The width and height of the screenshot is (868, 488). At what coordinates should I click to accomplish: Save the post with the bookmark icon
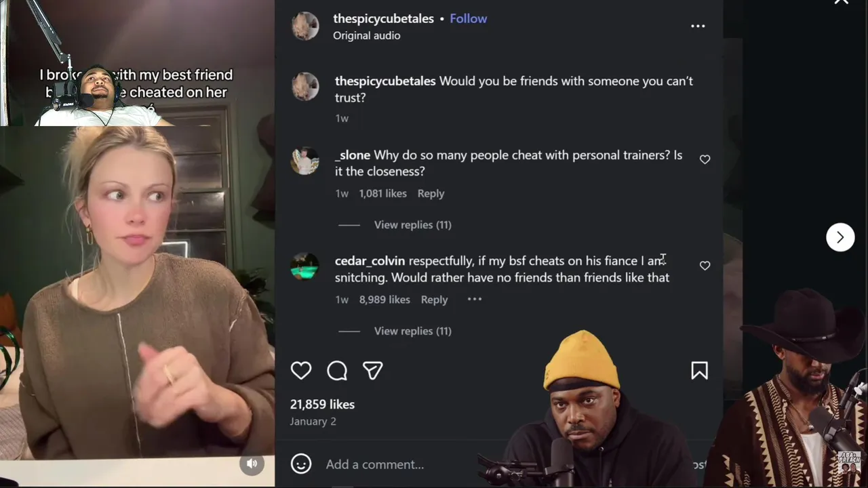point(699,370)
